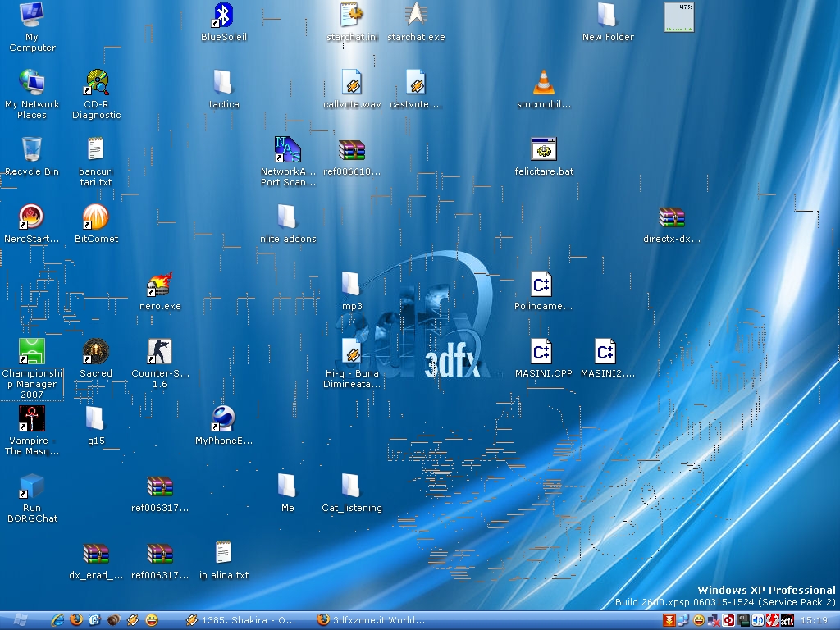Launch Winamp from Quick Launch
840x630 pixels.
tap(133, 620)
